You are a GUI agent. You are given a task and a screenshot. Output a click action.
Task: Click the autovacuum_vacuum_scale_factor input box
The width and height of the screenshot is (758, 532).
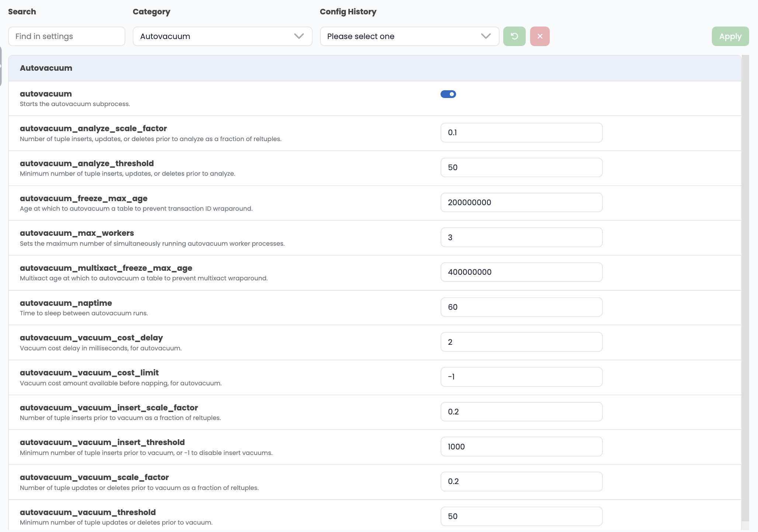click(x=521, y=481)
